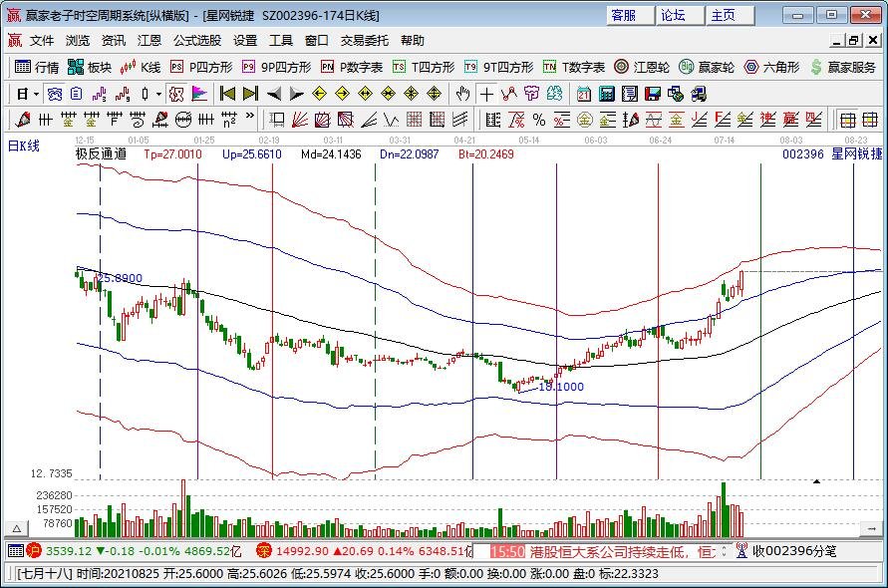The width and height of the screenshot is (888, 588).
Task: Open the 公式选股 menu
Action: [197, 41]
